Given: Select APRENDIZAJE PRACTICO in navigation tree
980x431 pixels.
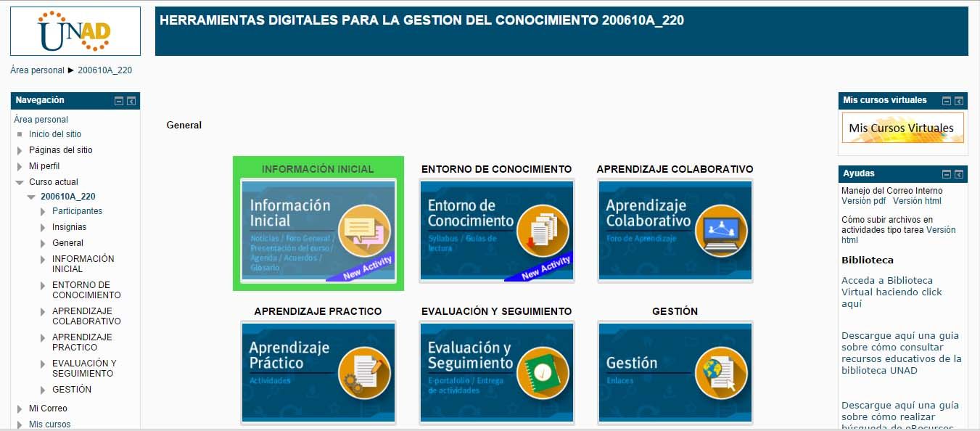Looking at the screenshot, I should (82, 342).
